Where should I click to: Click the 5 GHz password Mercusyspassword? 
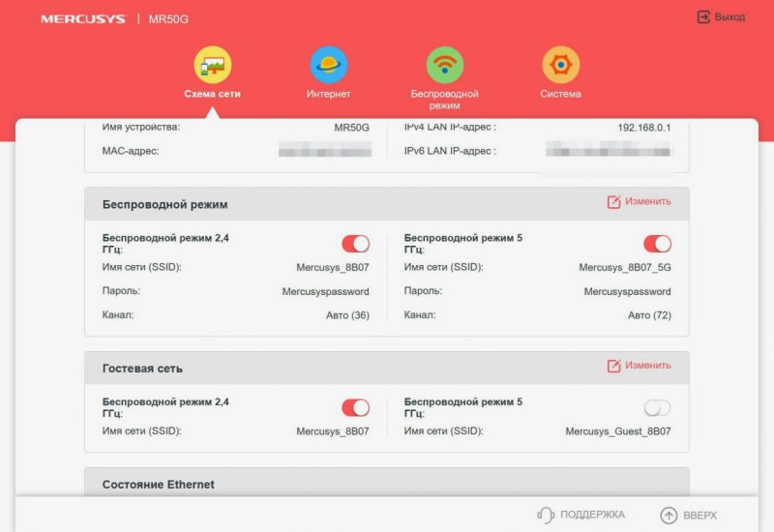pyautogui.click(x=627, y=292)
